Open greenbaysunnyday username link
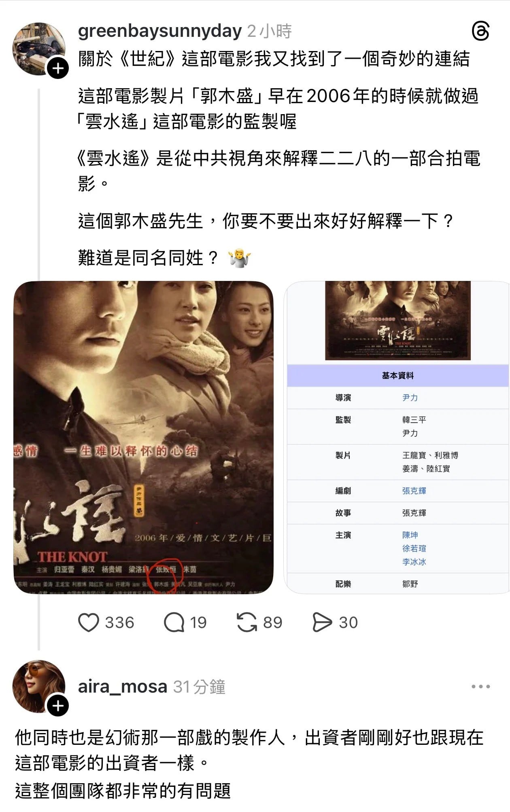Image resolution: width=510 pixels, height=812 pixels. click(160, 31)
